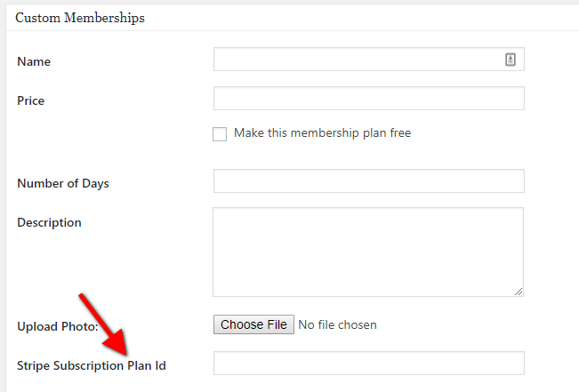Click the Price field label
Screen dimensions: 579x392
tap(31, 101)
